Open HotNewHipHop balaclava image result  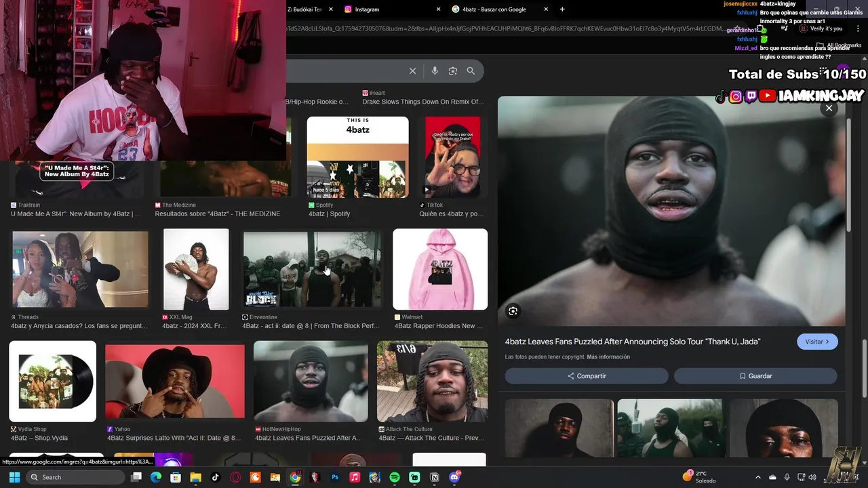311,382
